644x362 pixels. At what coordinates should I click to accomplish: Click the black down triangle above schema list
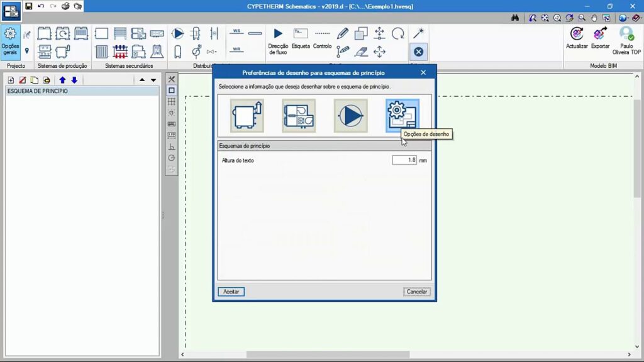[153, 80]
